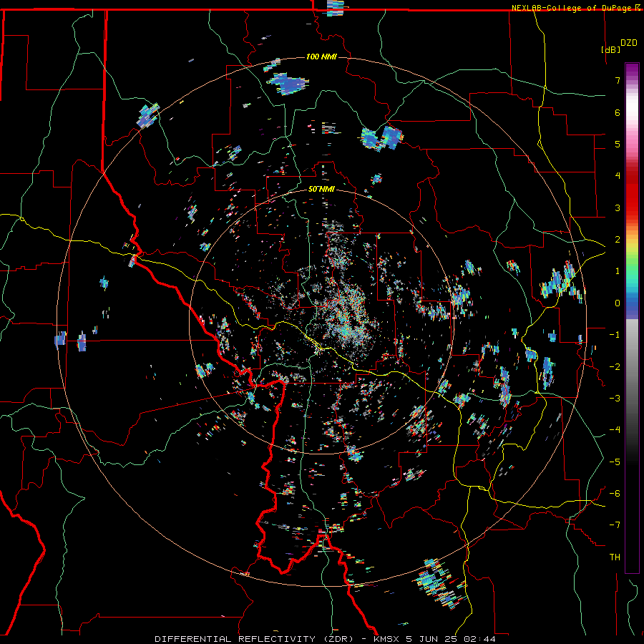The height and width of the screenshot is (644, 644).
Task: Click the -4 value on the ZDR scale
Action: click(615, 430)
